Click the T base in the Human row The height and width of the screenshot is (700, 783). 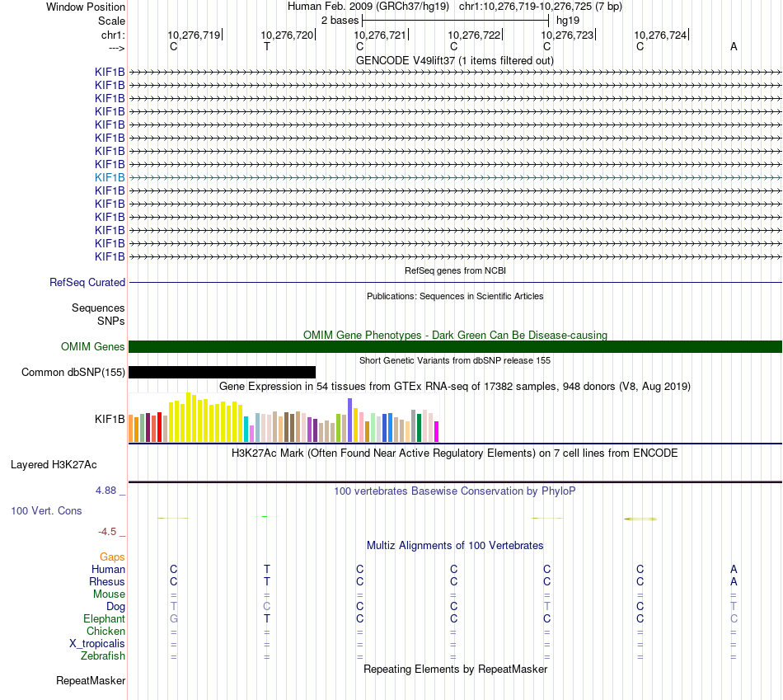click(x=267, y=569)
